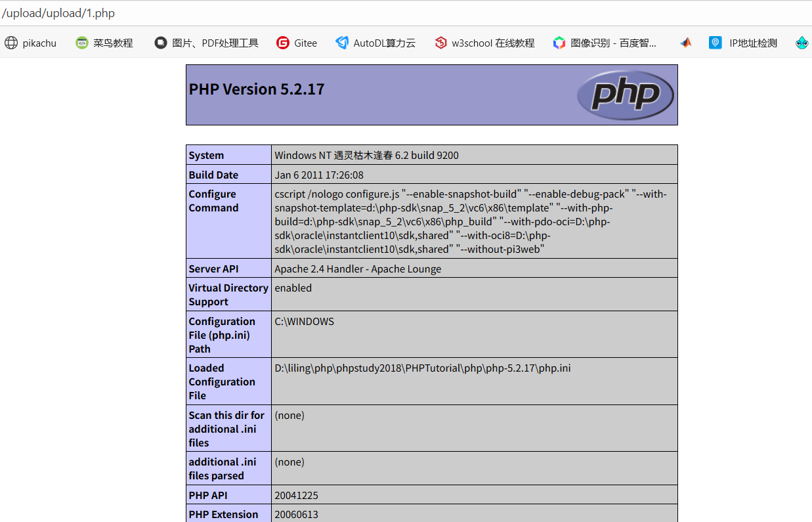Screen dimensions: 812x522
Task: Click the Jan 6 2011 17:26:08 value
Action: tap(319, 175)
